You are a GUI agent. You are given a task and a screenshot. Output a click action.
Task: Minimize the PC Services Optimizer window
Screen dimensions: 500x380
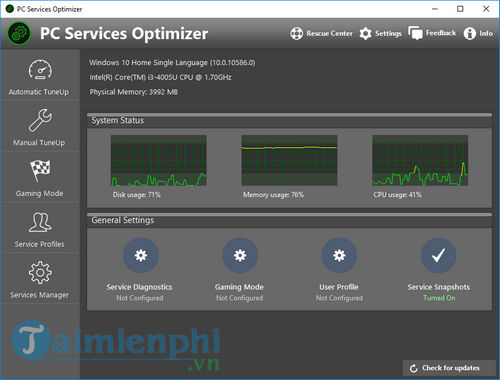[435, 9]
